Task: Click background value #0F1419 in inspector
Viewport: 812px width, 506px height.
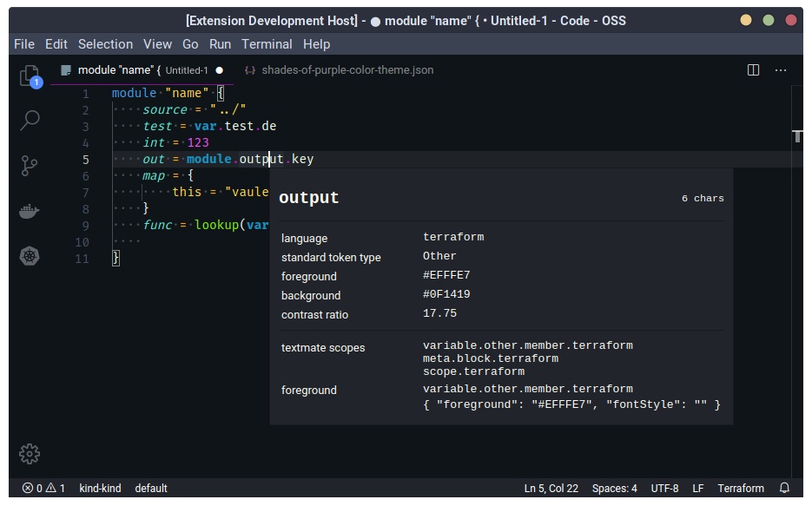Action: [446, 294]
